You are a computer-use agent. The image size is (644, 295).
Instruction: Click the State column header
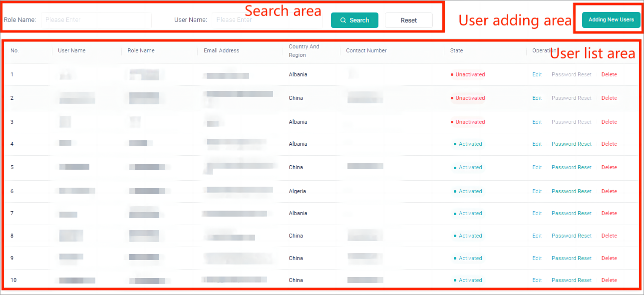pyautogui.click(x=456, y=51)
